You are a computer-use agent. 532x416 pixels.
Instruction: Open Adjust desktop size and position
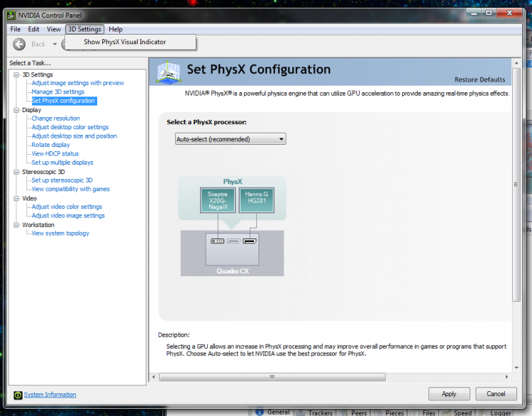pyautogui.click(x=74, y=136)
